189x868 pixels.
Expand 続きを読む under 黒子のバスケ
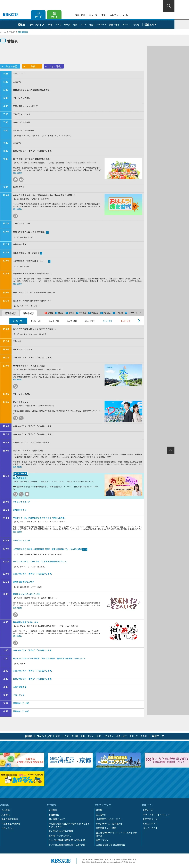point(17,467)
